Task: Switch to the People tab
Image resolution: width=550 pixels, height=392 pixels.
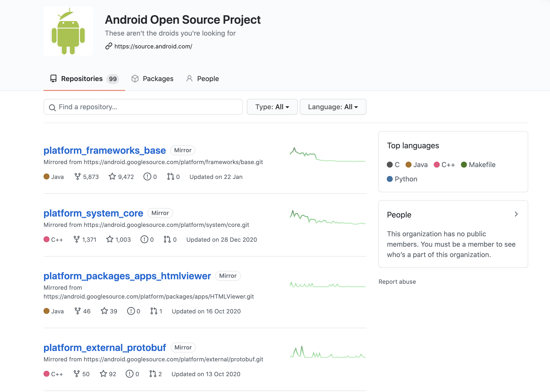Action: [203, 79]
